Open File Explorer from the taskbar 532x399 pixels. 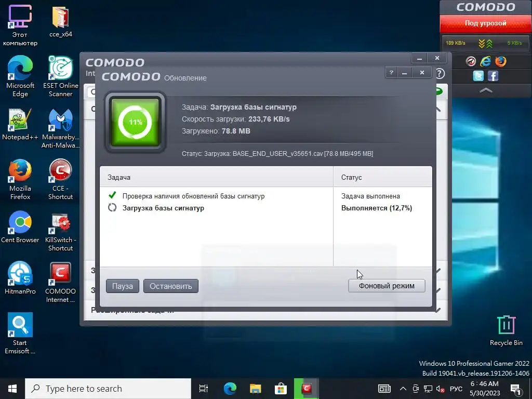[255, 389]
